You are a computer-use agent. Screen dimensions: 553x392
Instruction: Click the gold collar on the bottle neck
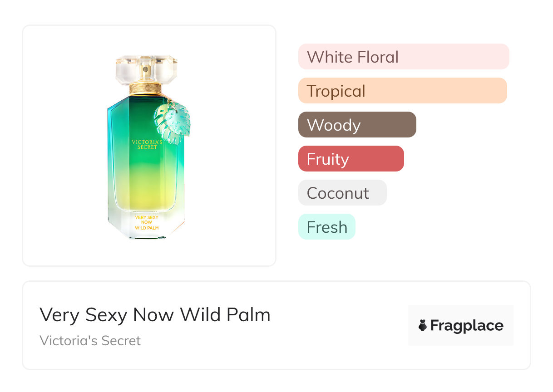146,88
